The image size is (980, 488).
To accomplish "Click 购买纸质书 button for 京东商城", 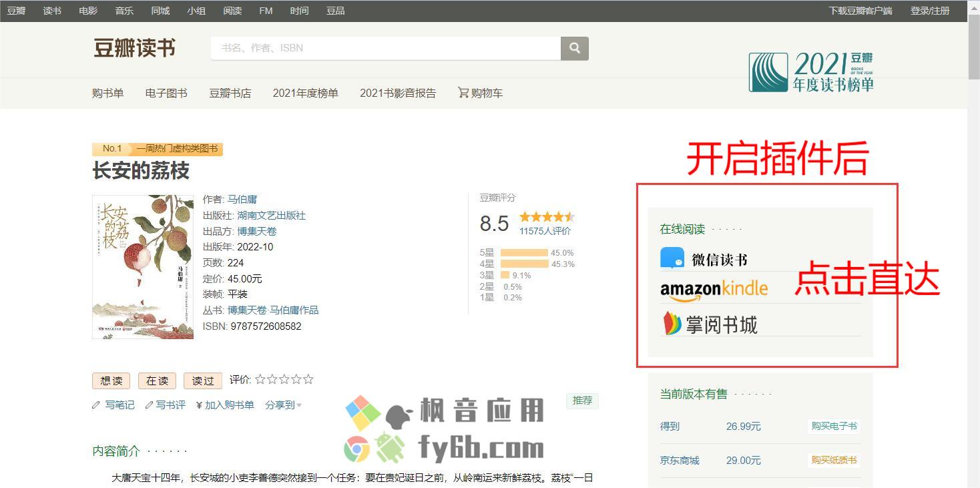I will (x=834, y=460).
